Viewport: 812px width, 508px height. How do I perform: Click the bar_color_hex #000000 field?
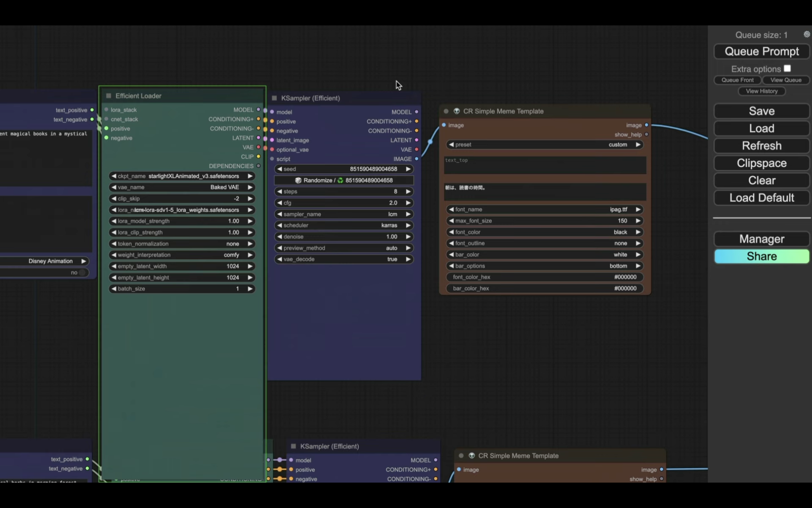545,288
